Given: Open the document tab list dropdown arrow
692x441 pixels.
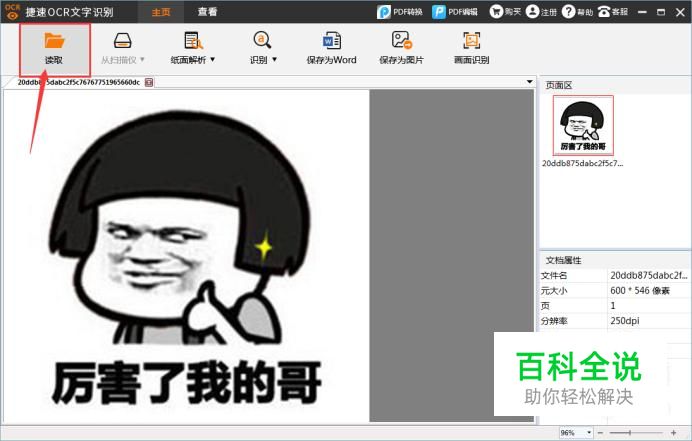Looking at the screenshot, I should (x=530, y=82).
